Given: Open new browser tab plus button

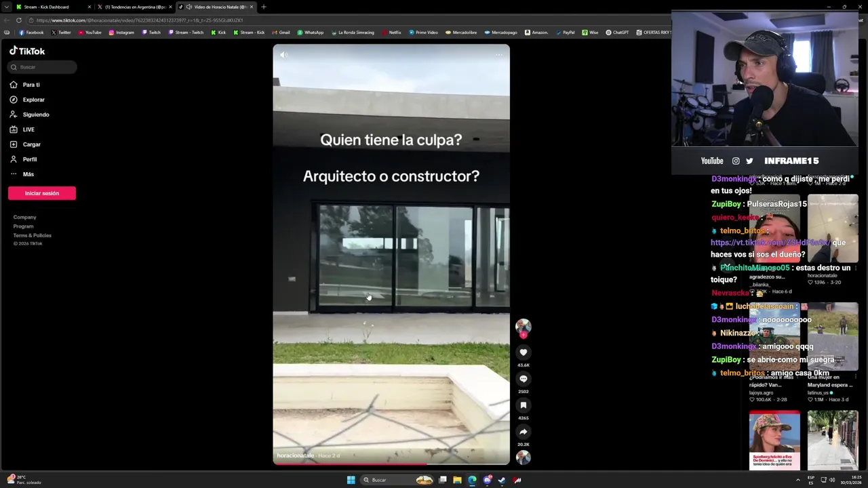Looking at the screenshot, I should tap(264, 7).
